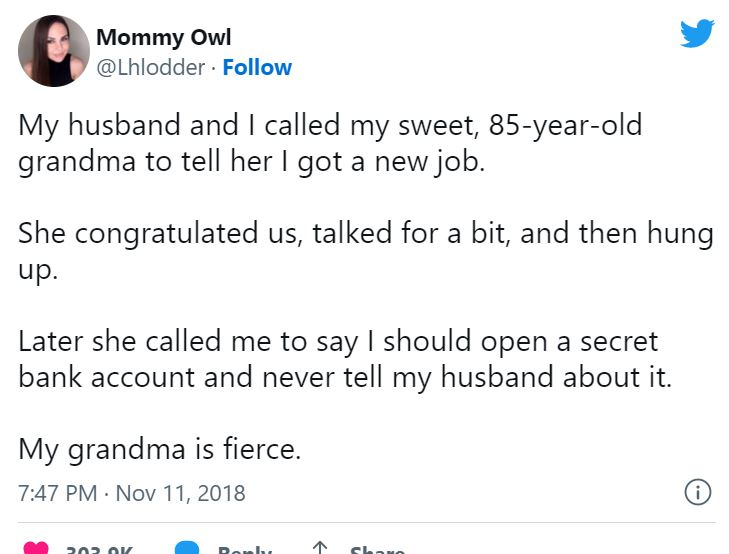
Task: Open the tweet info icon
Action: 697,493
